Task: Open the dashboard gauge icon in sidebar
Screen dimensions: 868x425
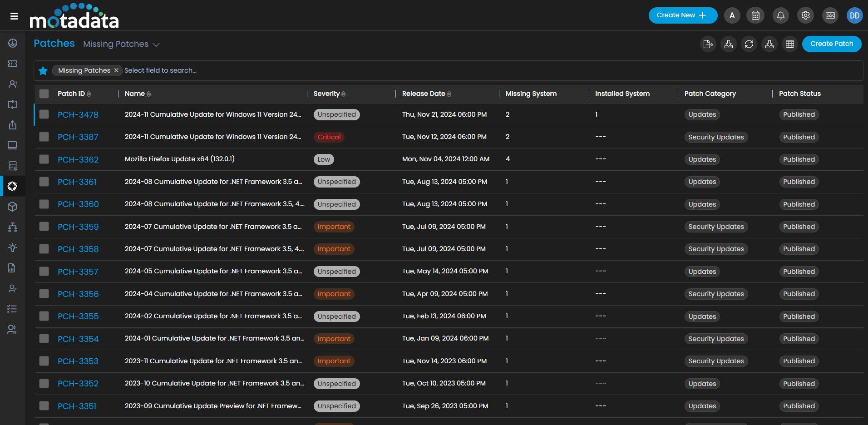Action: [13, 43]
